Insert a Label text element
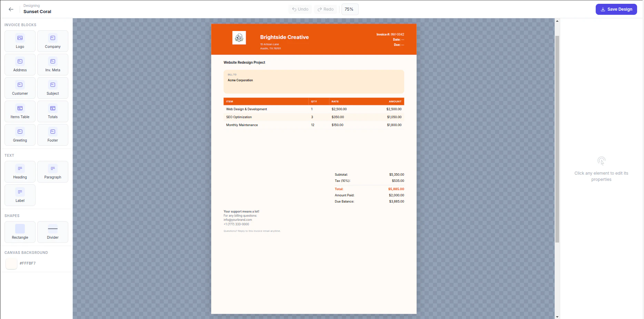 (20, 195)
